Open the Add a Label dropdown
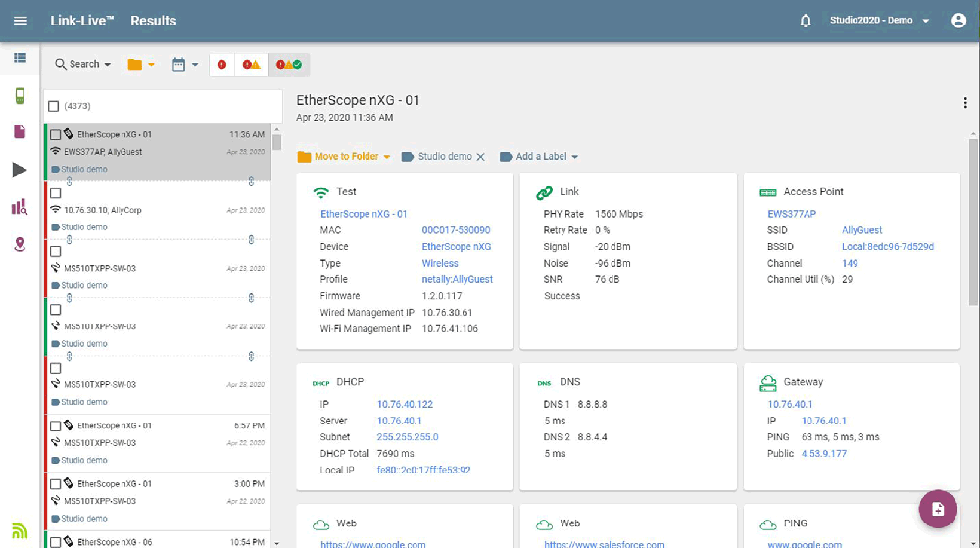Screen dimensions: 980x548 point(539,156)
